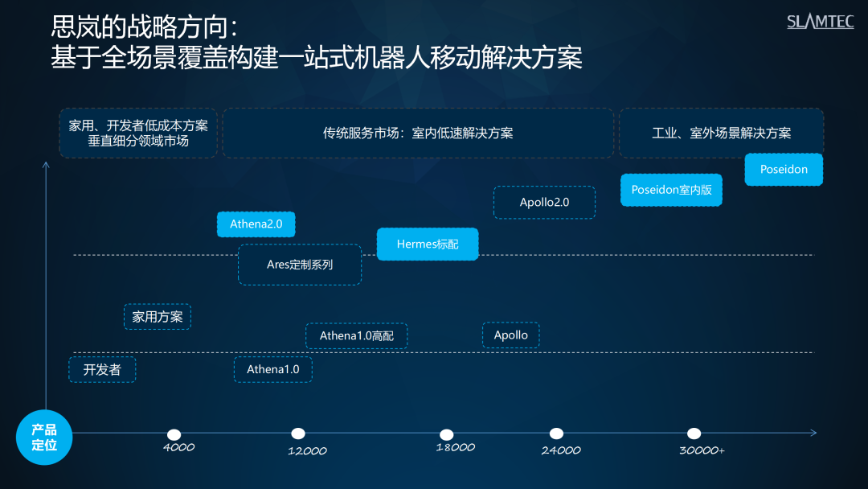Click the 产品定位 circle badge

[44, 438]
